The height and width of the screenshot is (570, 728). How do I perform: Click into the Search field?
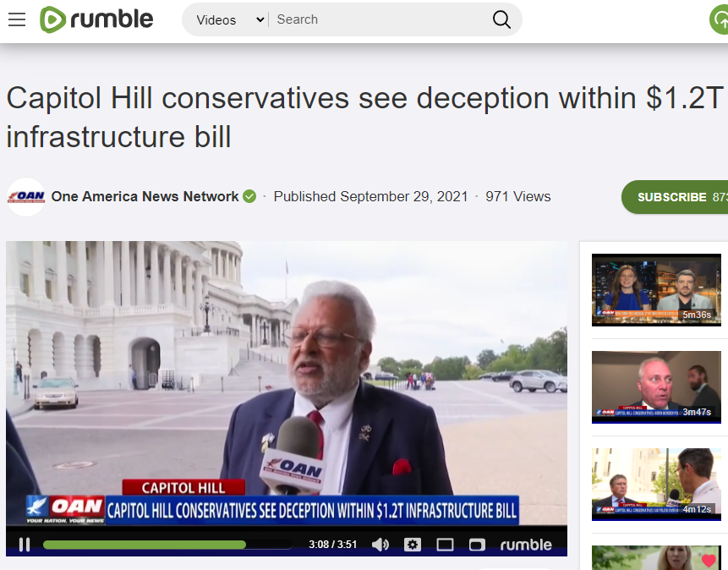pos(380,19)
